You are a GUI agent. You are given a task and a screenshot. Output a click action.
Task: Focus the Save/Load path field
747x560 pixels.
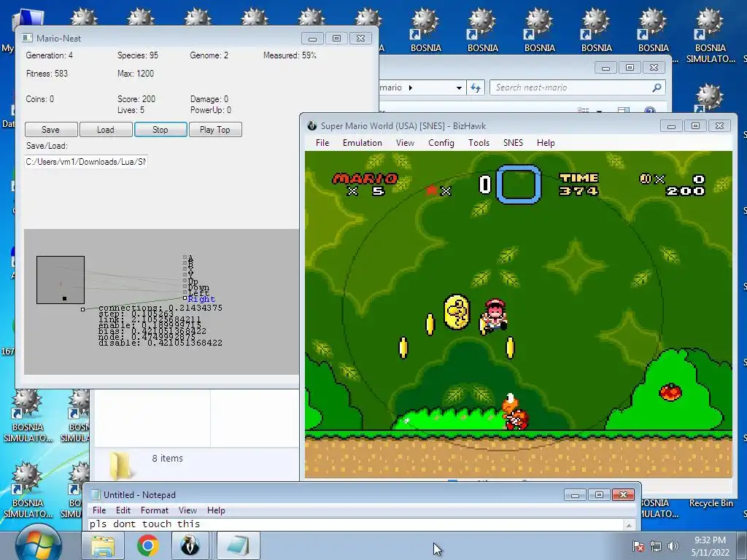click(x=86, y=162)
